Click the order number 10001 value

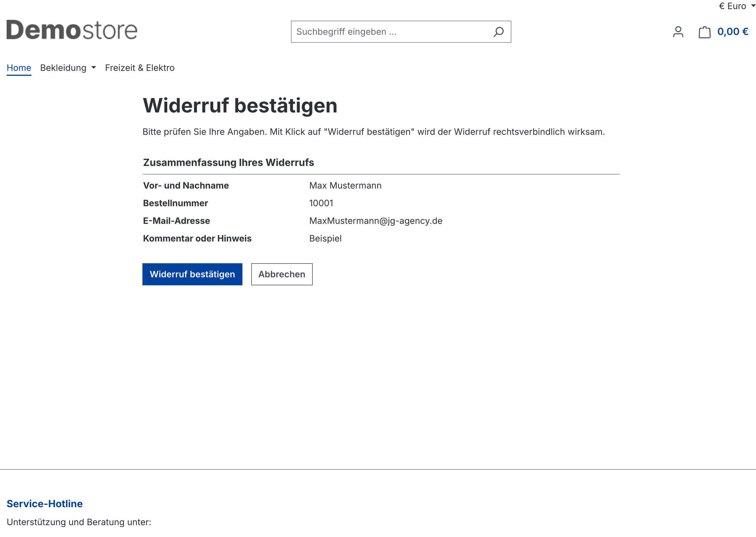coord(321,203)
